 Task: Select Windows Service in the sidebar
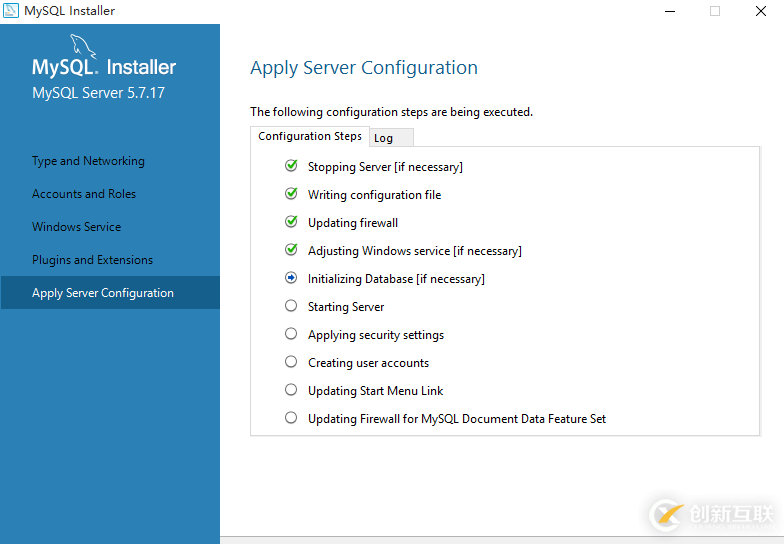coord(77,227)
